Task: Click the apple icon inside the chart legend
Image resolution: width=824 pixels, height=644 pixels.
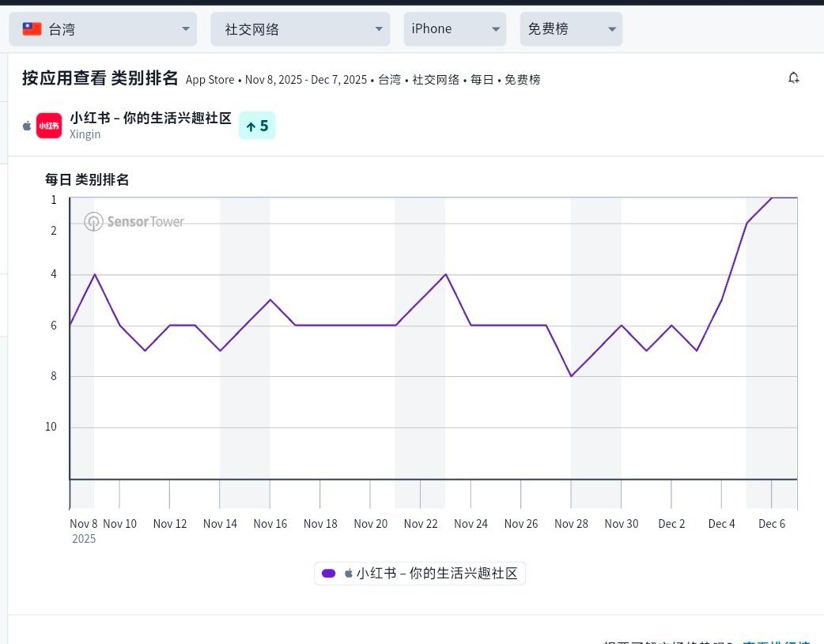Action: [348, 573]
